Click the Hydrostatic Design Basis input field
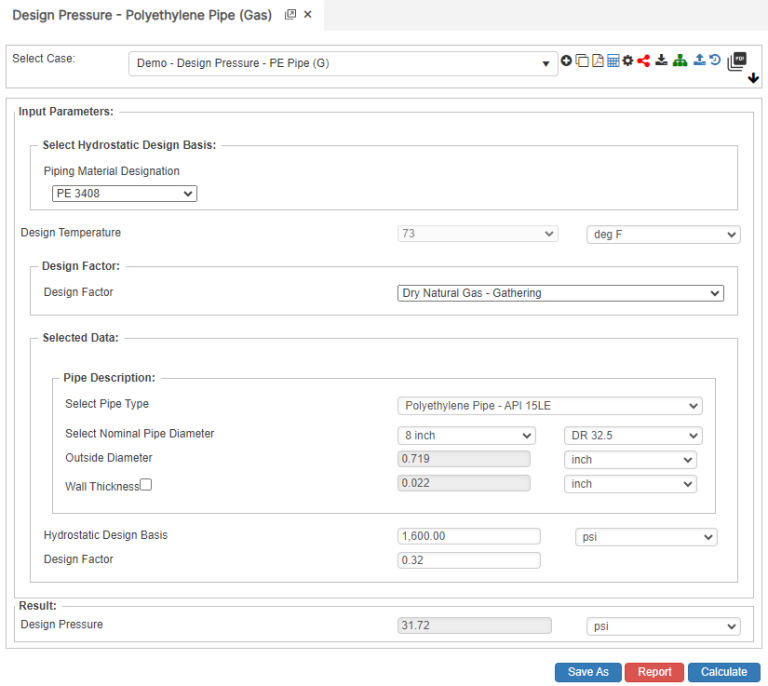Image resolution: width=768 pixels, height=686 pixels. (468, 536)
